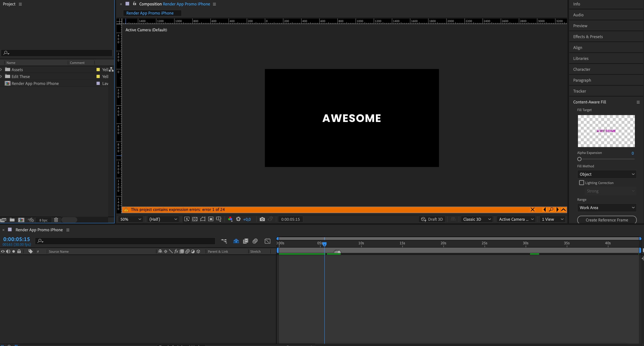Open the 50% magnification dropdown

(x=130, y=219)
